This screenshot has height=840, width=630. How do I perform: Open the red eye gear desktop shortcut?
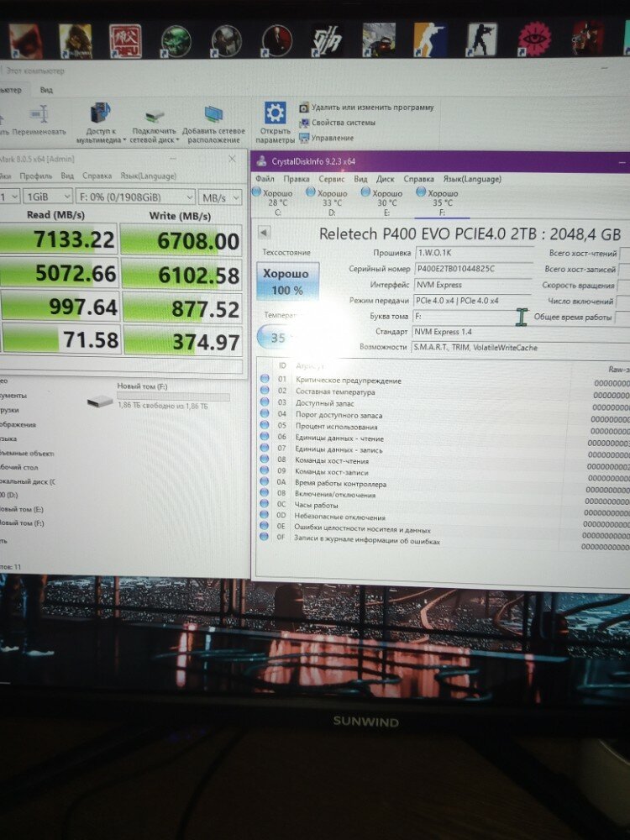(x=534, y=39)
